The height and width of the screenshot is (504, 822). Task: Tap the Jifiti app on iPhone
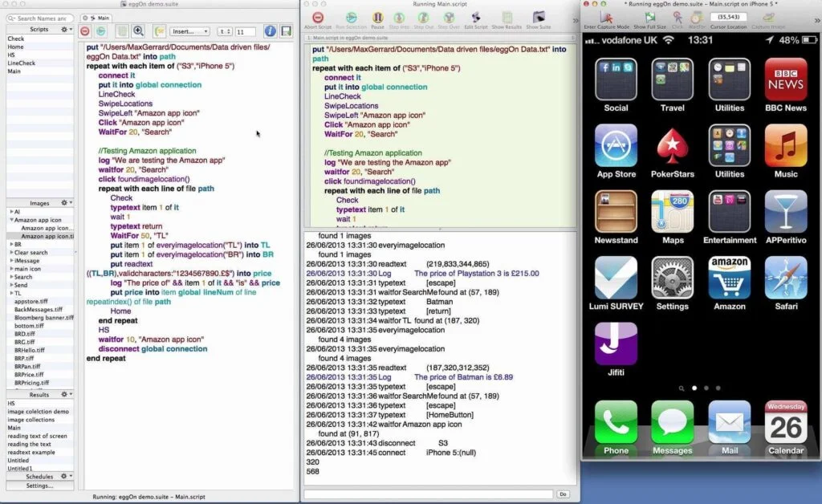(x=616, y=349)
